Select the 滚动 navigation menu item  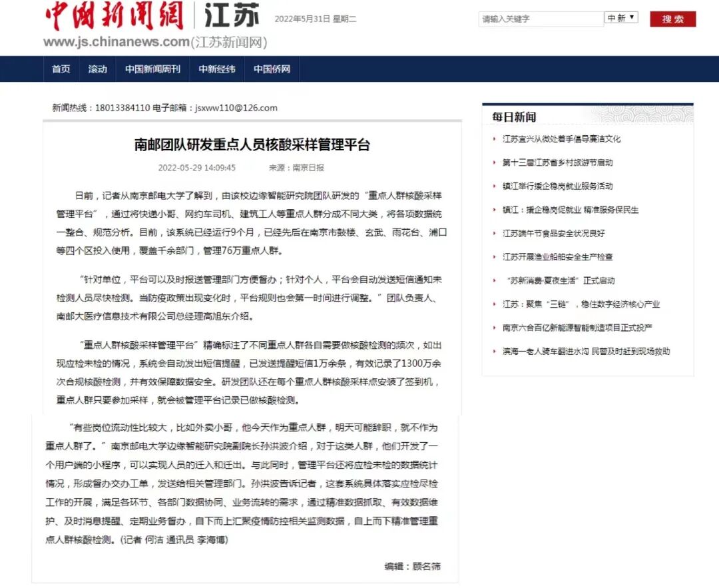point(97,69)
